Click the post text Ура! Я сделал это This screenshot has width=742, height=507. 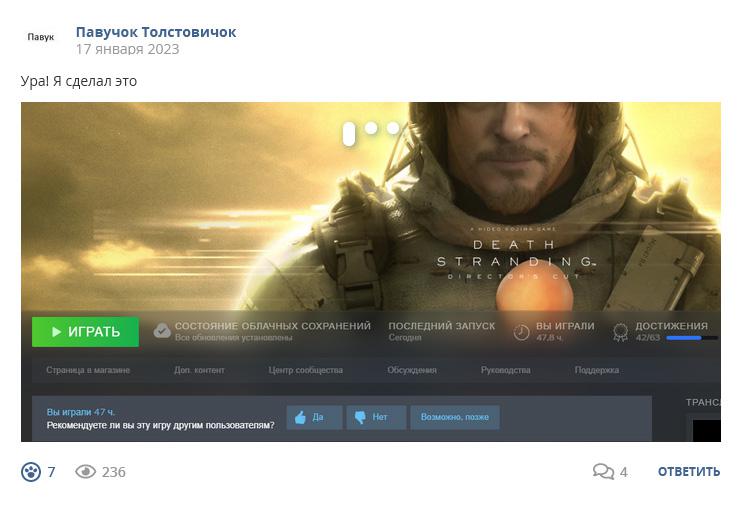79,81
